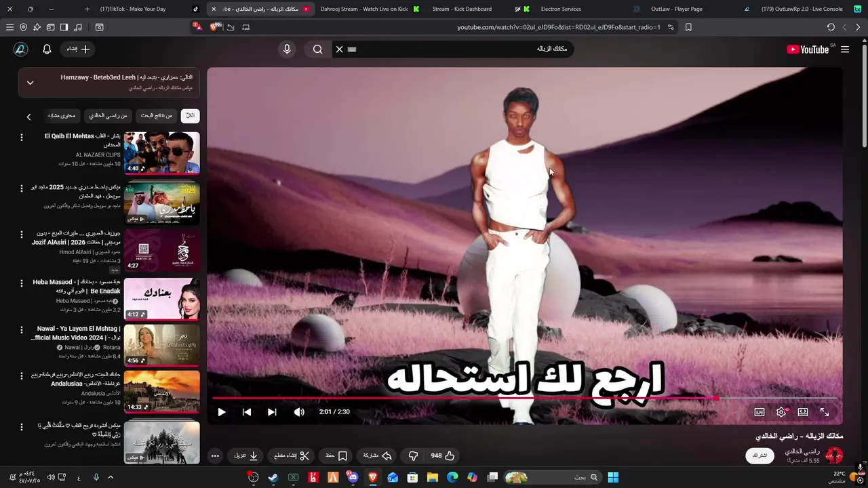This screenshot has height=488, width=868.
Task: Switch to Dahrooj Stream Kick tab
Action: 370,9
